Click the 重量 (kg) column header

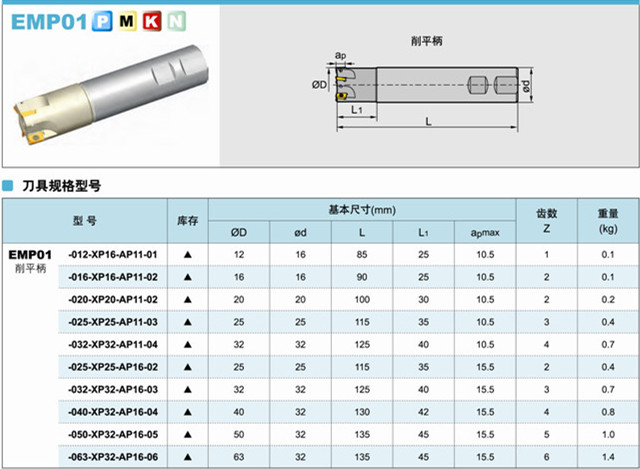pyautogui.click(x=608, y=220)
